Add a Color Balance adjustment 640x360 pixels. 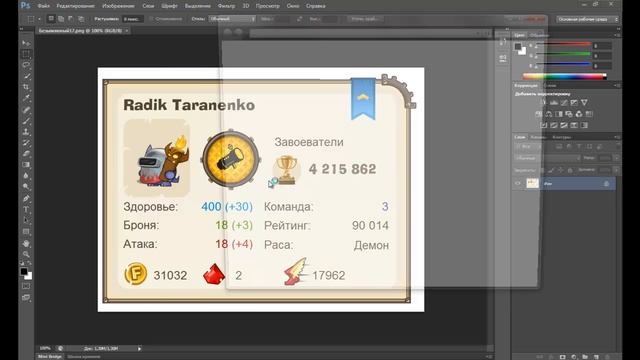(x=548, y=114)
